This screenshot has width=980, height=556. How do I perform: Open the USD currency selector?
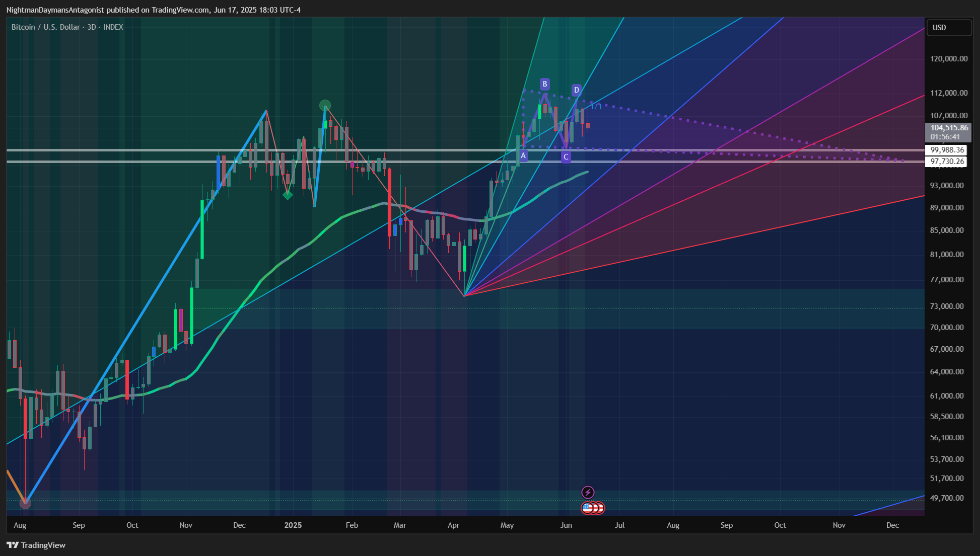(x=949, y=28)
